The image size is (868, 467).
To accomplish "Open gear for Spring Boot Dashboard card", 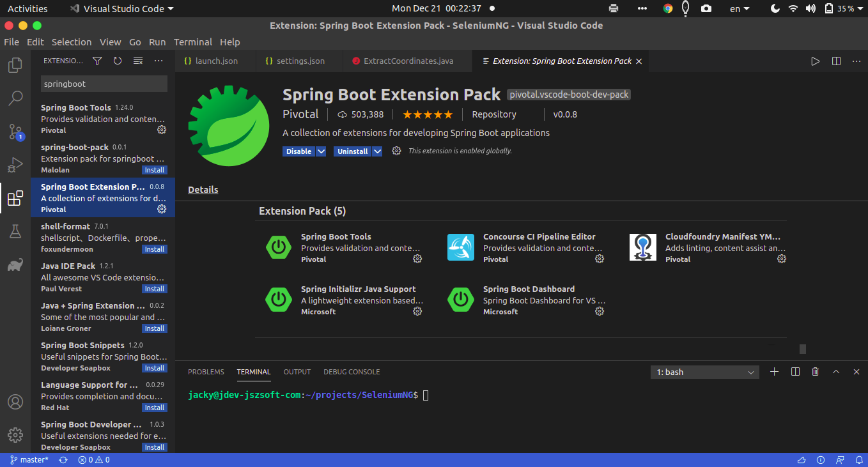I will point(600,311).
